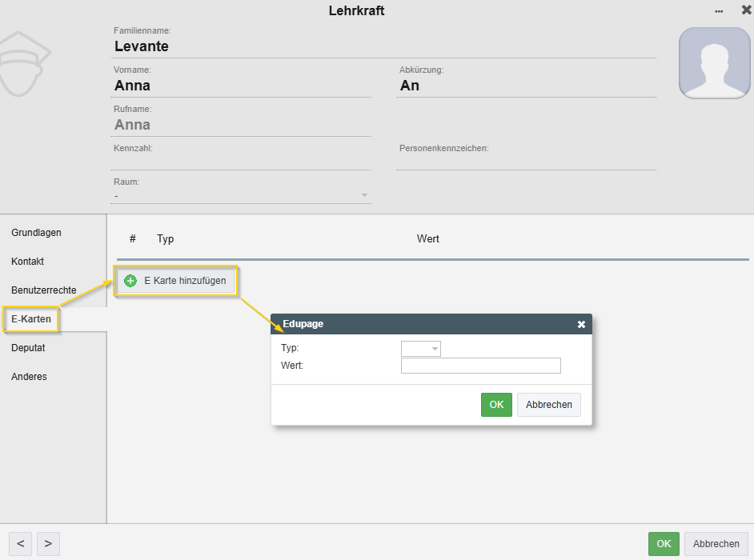Go to the previous teacher with left arrow
754x560 pixels.
[20, 544]
